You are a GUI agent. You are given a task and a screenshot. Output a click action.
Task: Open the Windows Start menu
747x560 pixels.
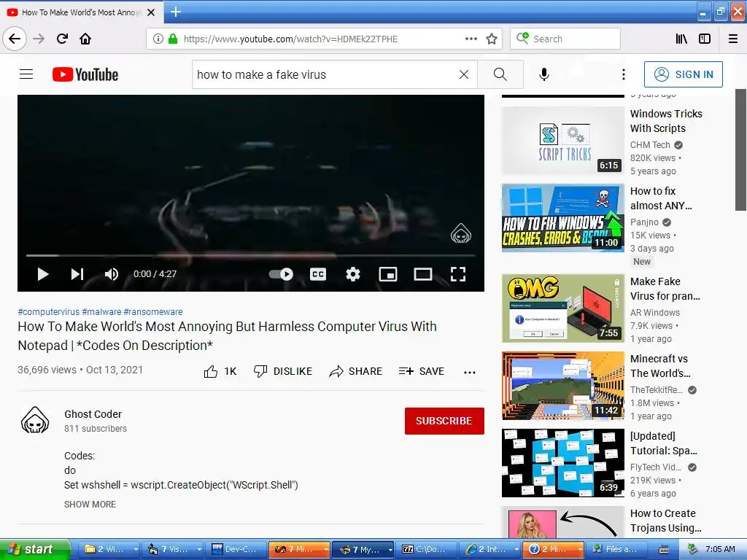35,549
